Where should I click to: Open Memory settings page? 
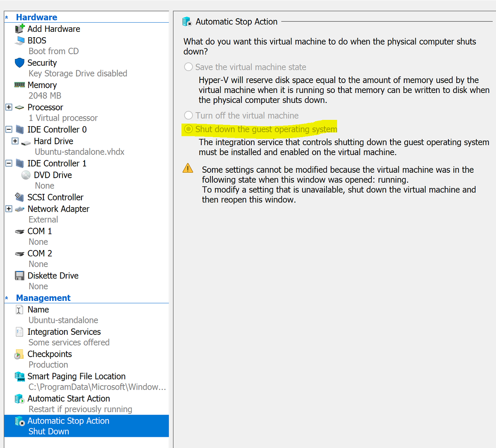[42, 85]
